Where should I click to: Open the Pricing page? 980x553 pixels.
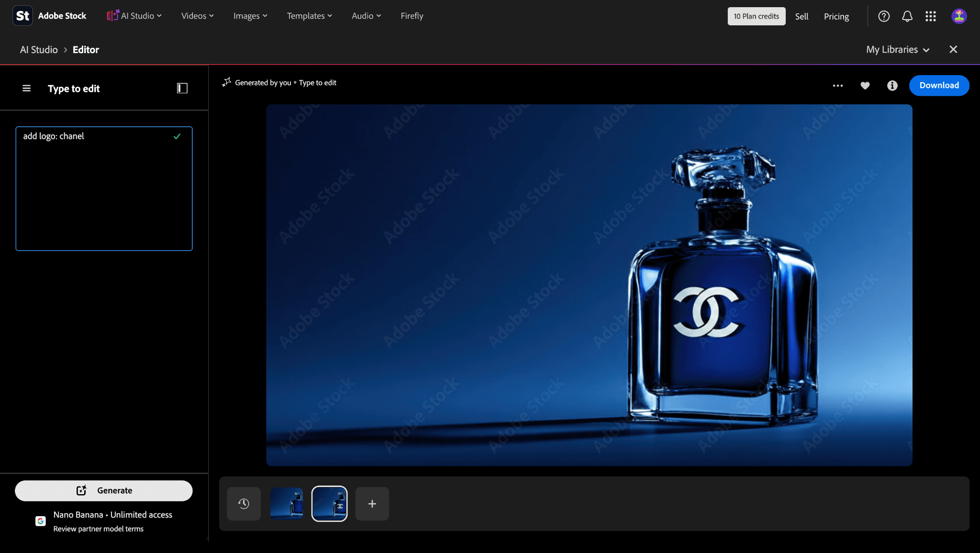click(x=836, y=16)
